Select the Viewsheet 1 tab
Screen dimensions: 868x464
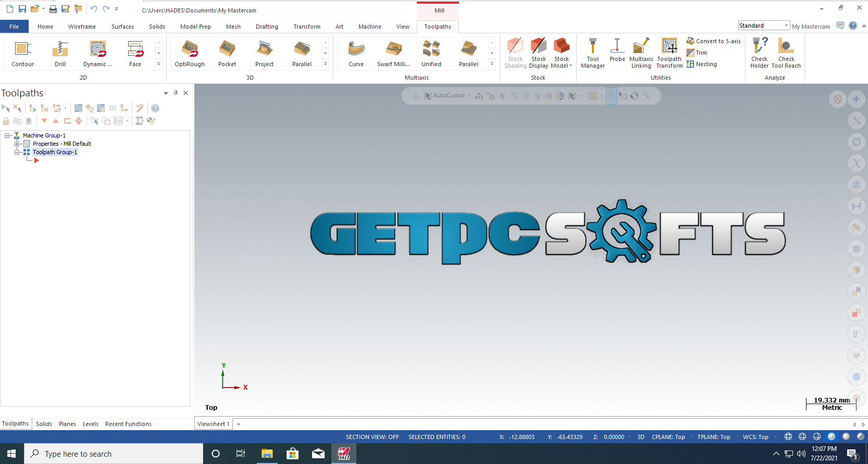click(x=214, y=424)
